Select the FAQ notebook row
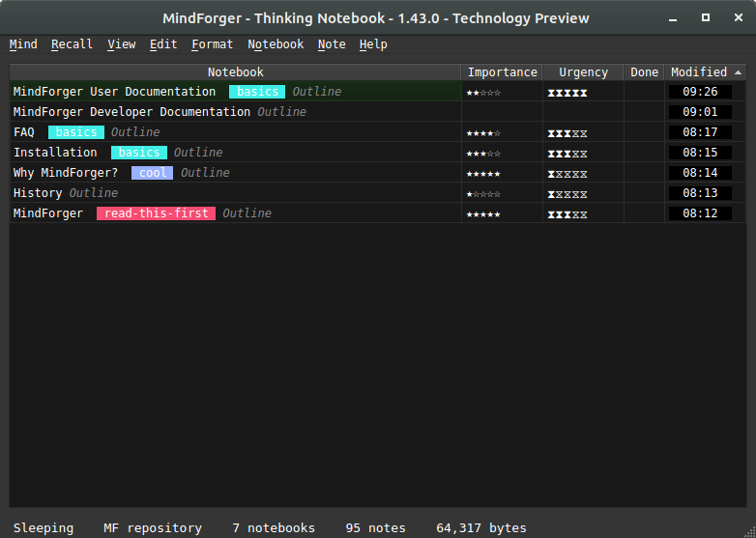 [x=378, y=132]
